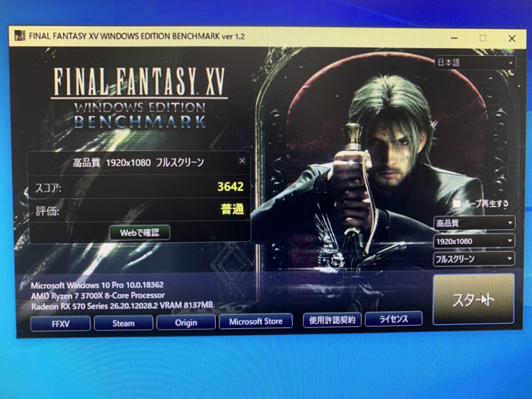The width and height of the screenshot is (532, 399).
Task: Click the Radeon RX 570 Series GPU text
Action: [122, 306]
